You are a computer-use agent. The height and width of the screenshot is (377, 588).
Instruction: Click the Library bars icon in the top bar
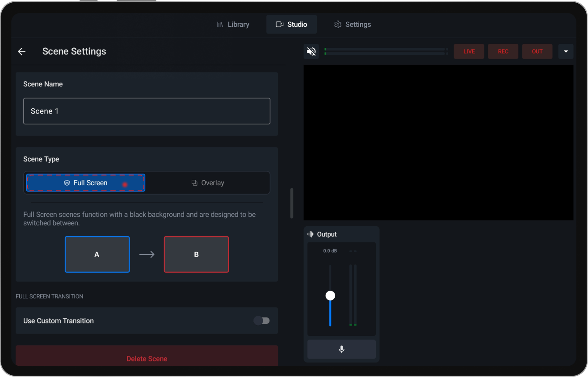(220, 24)
